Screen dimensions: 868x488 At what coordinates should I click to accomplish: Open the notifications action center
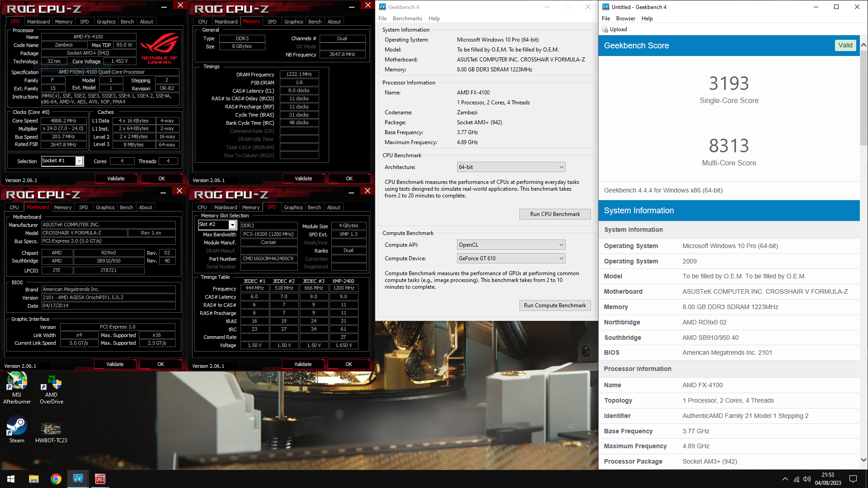[x=853, y=479]
